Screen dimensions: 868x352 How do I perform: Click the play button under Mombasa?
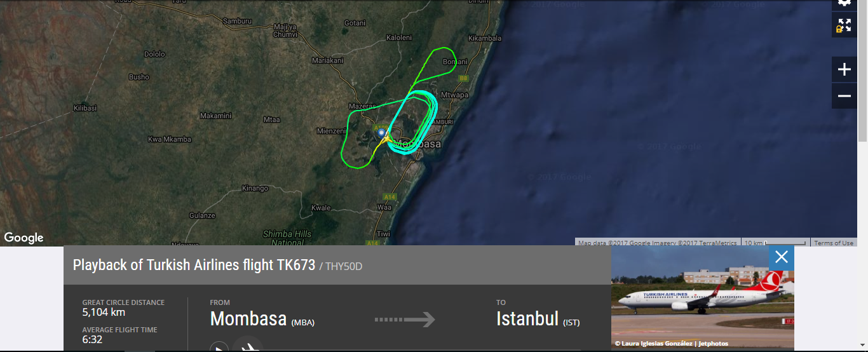pyautogui.click(x=219, y=348)
